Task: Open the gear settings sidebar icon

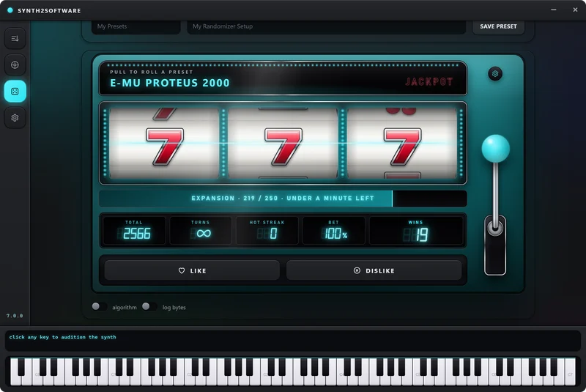Action: (15, 118)
